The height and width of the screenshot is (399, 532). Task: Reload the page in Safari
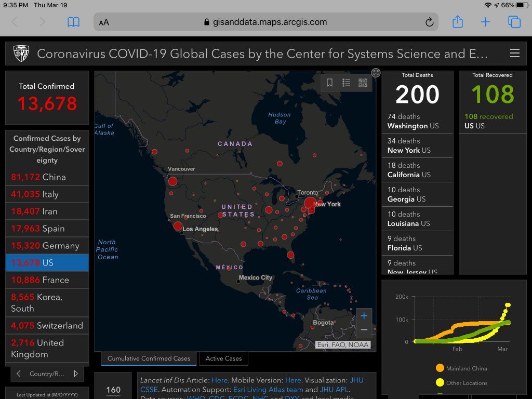click(429, 22)
